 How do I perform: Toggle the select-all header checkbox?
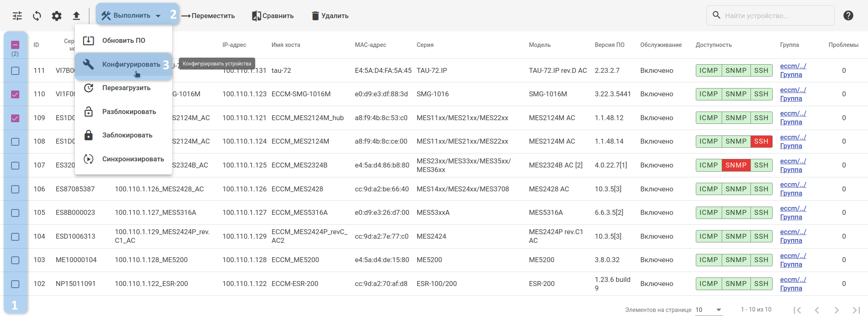click(15, 45)
